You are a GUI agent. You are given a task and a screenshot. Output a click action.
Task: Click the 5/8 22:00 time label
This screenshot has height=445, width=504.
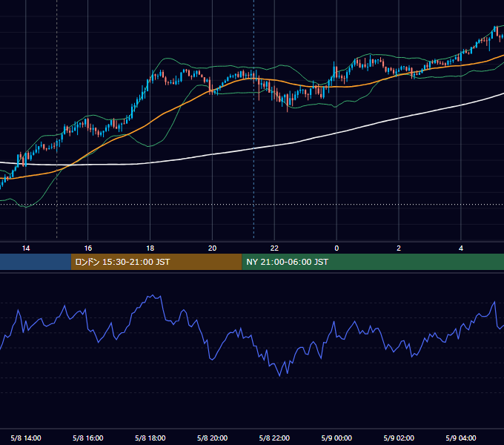[274, 438]
